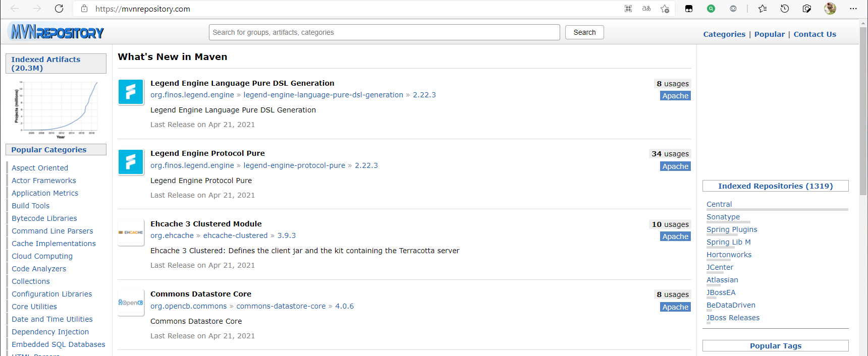Click the OpenCB logo thumbnail

point(131,303)
